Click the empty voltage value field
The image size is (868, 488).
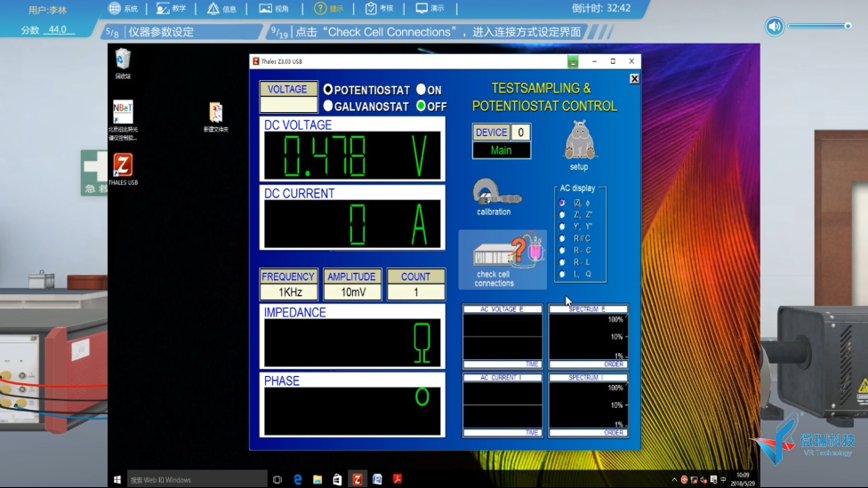tap(288, 104)
